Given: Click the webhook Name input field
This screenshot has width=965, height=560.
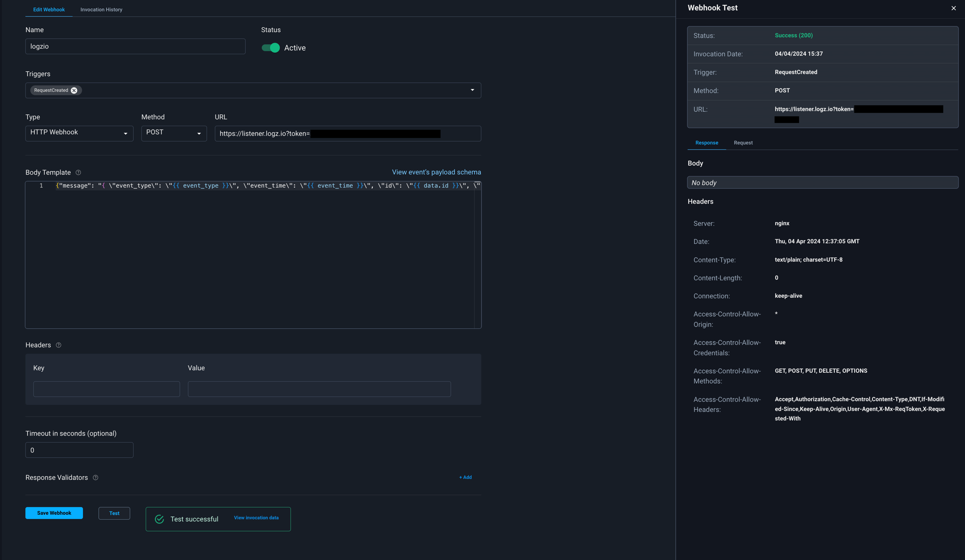Looking at the screenshot, I should coord(135,46).
